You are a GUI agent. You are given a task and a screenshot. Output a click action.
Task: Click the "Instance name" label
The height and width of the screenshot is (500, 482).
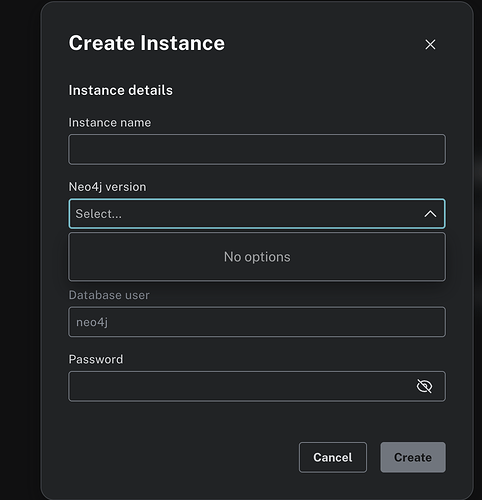(110, 122)
